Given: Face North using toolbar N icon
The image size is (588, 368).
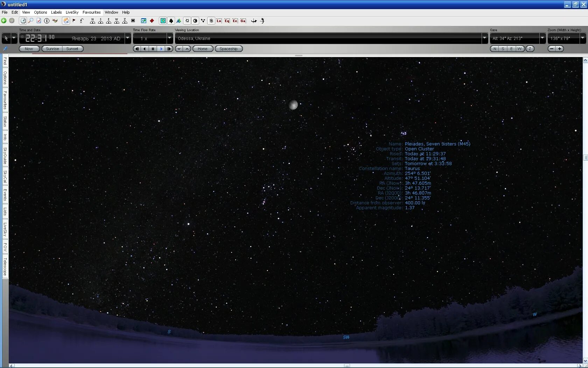Looking at the screenshot, I should (x=92, y=21).
